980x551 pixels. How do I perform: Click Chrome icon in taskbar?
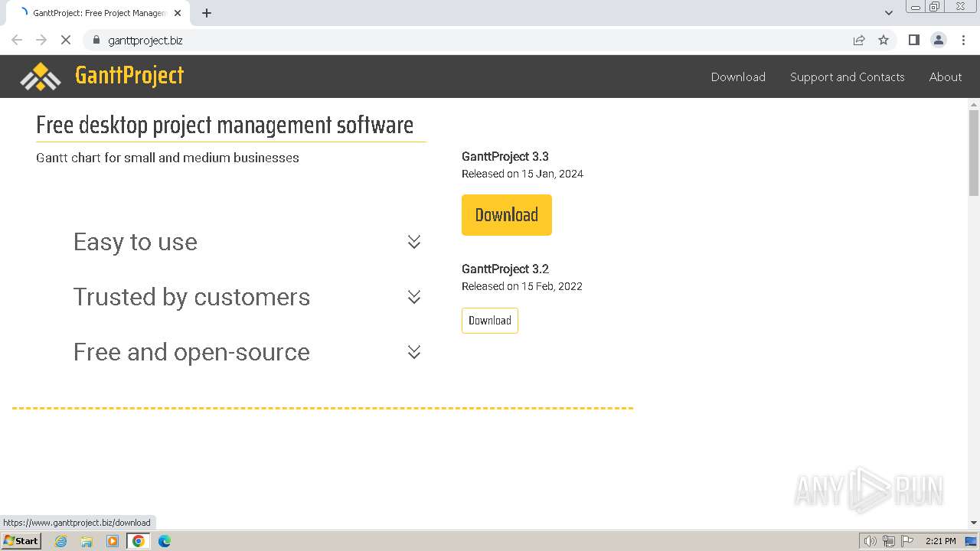pyautogui.click(x=139, y=541)
